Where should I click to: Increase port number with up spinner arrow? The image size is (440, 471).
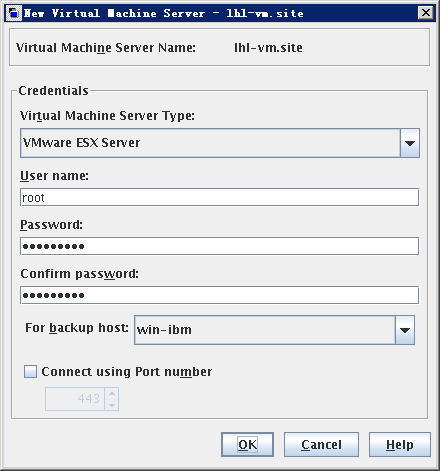click(x=112, y=393)
